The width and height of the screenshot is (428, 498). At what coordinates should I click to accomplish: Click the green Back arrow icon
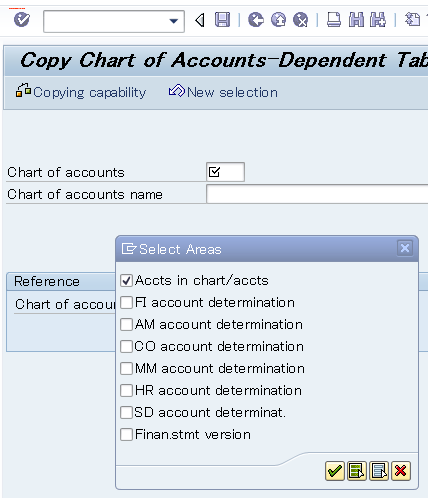256,20
